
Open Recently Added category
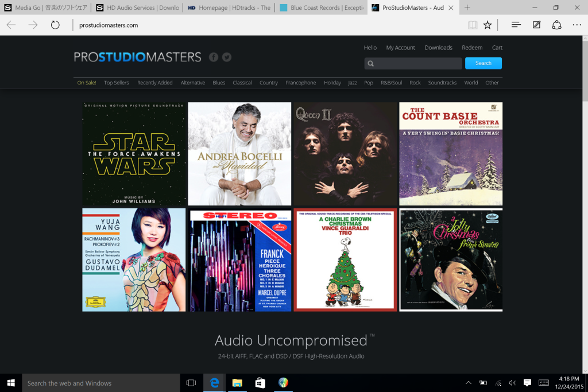tap(155, 83)
